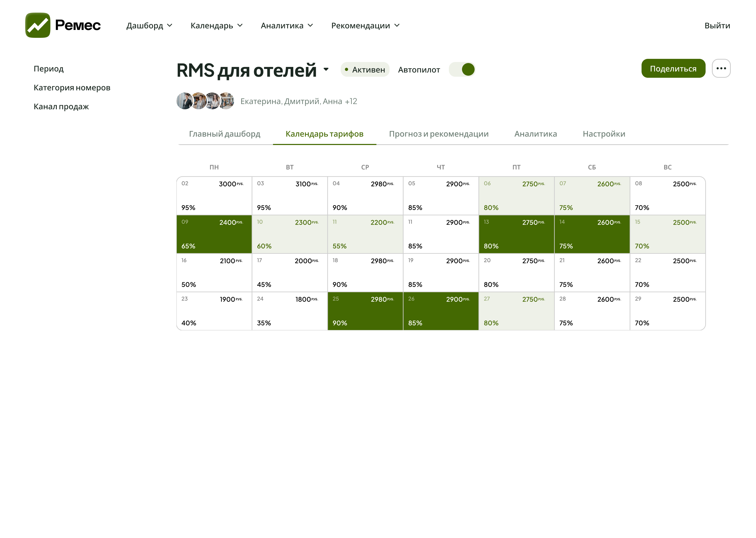
Task: Switch to the Главный дашборд tab
Action: click(225, 134)
